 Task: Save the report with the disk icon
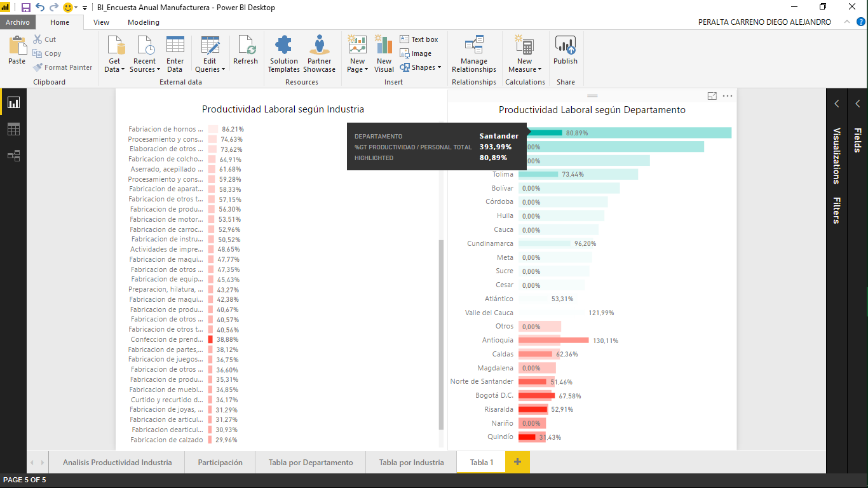click(x=26, y=8)
